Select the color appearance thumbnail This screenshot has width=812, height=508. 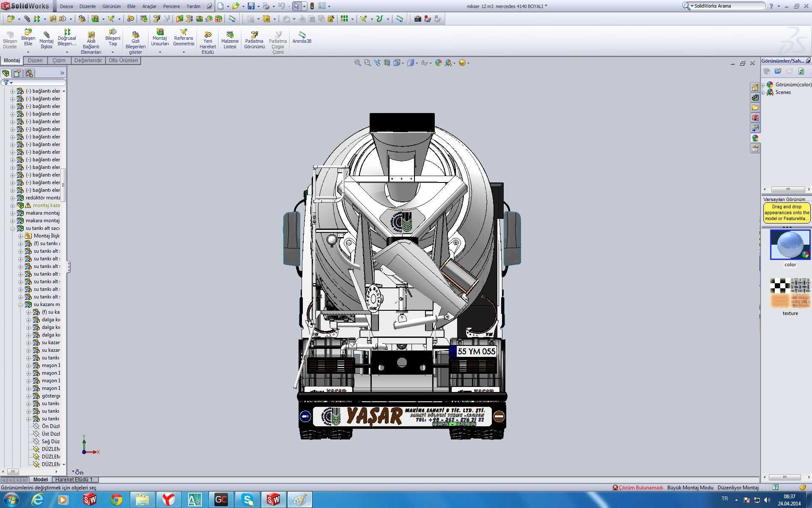[790, 245]
